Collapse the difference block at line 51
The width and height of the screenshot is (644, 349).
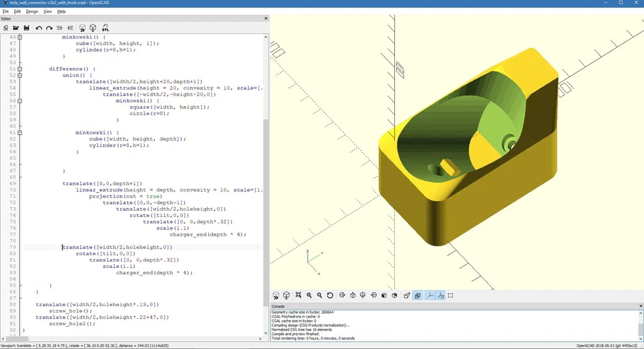click(x=19, y=69)
